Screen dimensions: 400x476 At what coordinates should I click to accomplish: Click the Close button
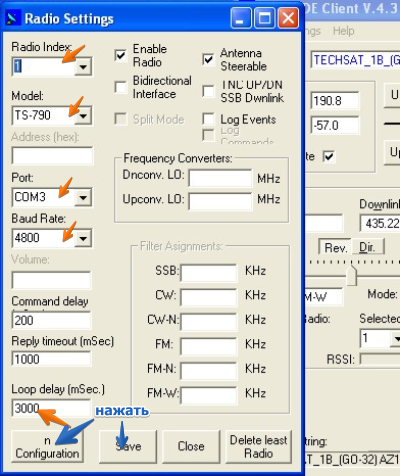click(191, 446)
